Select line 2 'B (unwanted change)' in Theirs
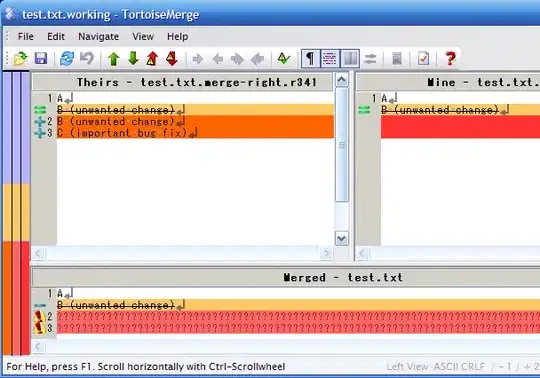The height and width of the screenshot is (378, 540). coord(195,121)
